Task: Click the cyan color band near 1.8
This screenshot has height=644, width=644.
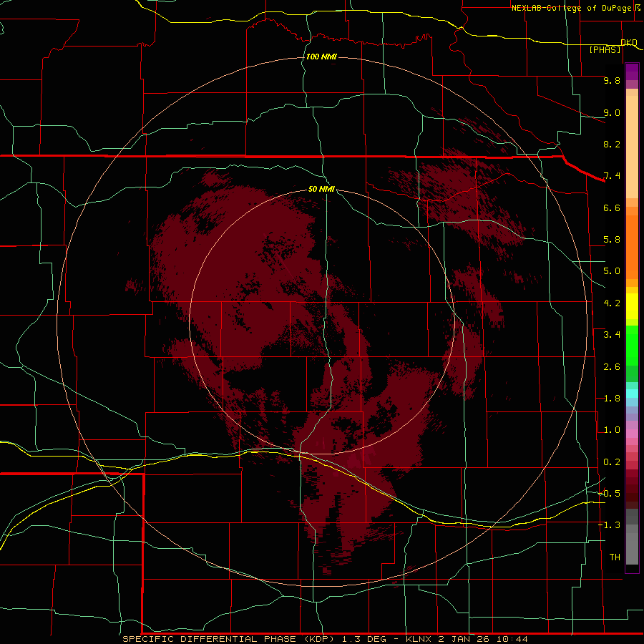Action: (632, 394)
